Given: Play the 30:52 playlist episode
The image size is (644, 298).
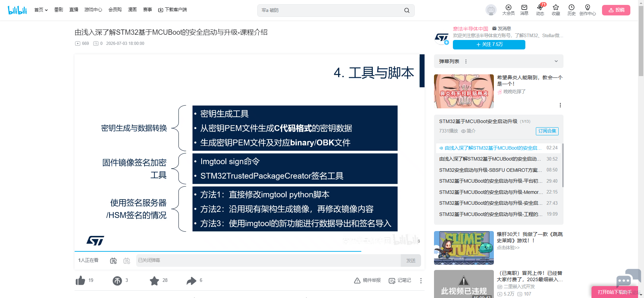Looking at the screenshot, I should point(498,159).
